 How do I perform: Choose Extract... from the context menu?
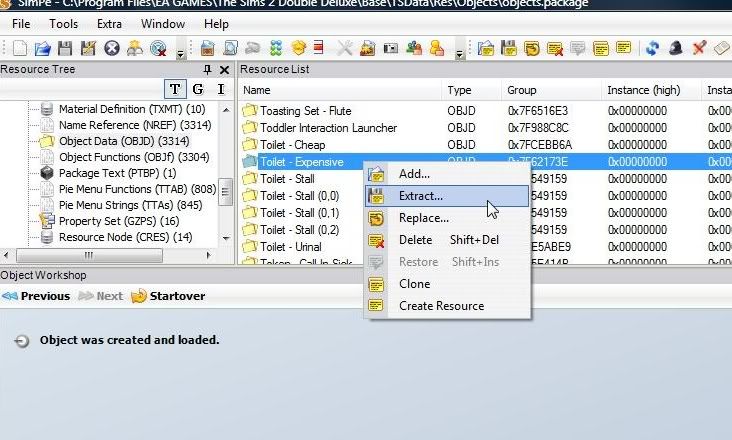click(447, 196)
